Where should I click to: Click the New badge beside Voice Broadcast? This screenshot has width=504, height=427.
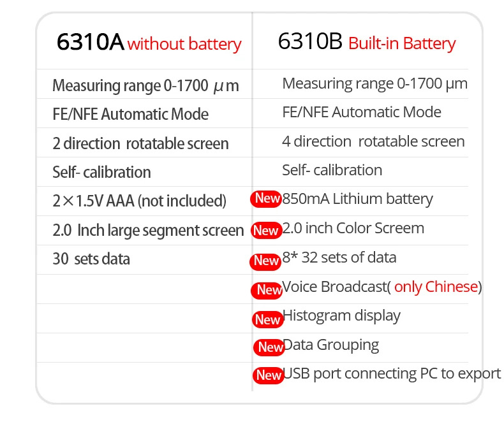tap(268, 290)
